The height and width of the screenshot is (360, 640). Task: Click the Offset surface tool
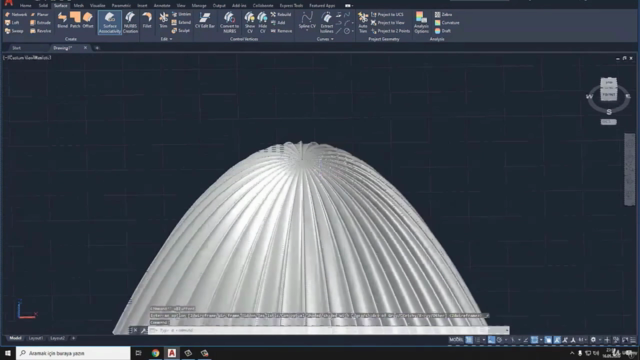click(88, 20)
